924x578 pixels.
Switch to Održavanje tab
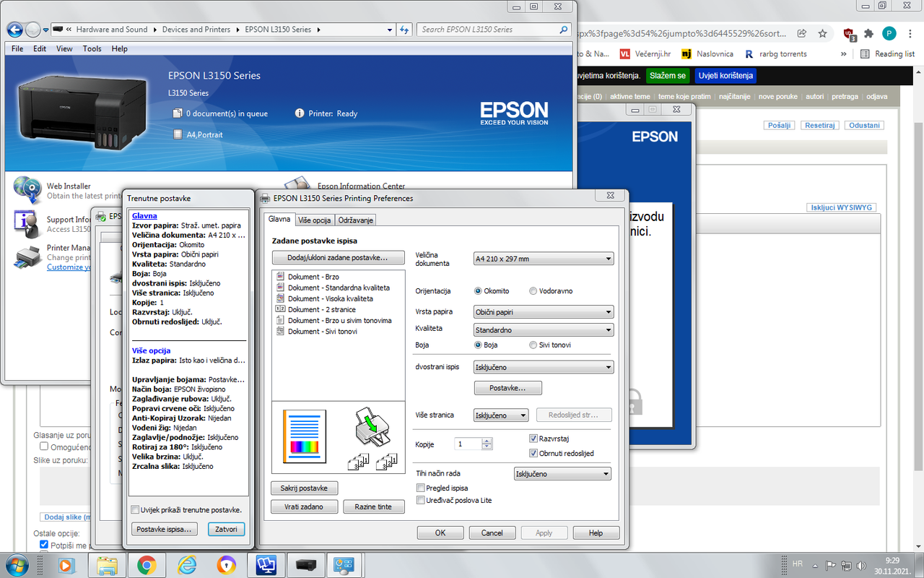356,220
